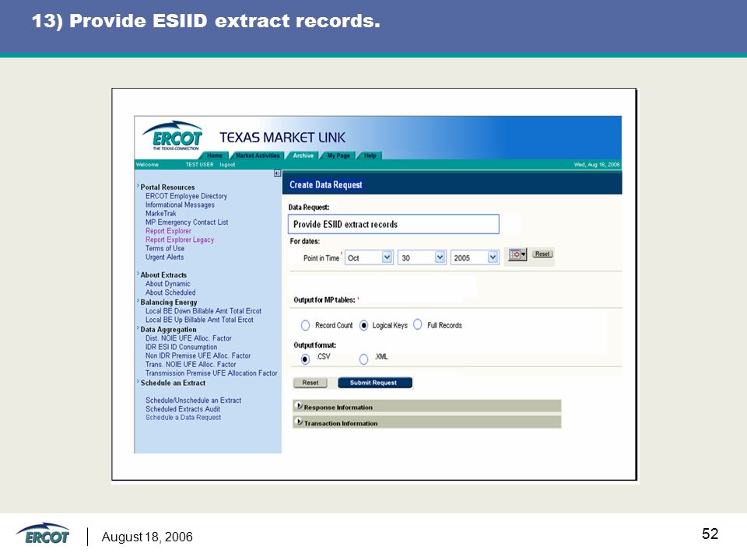Open Informational Messages link
Viewport: 747px width, 560px height.
point(180,205)
